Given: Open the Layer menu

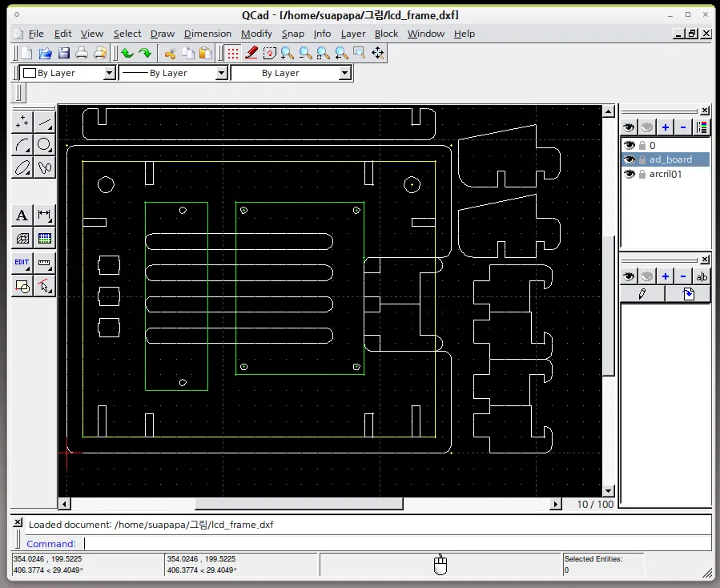Looking at the screenshot, I should click(353, 34).
